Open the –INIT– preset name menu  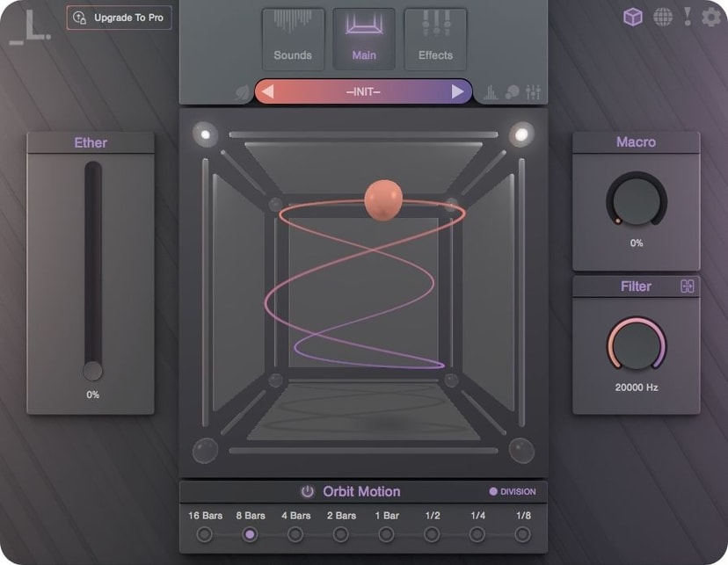click(x=363, y=92)
